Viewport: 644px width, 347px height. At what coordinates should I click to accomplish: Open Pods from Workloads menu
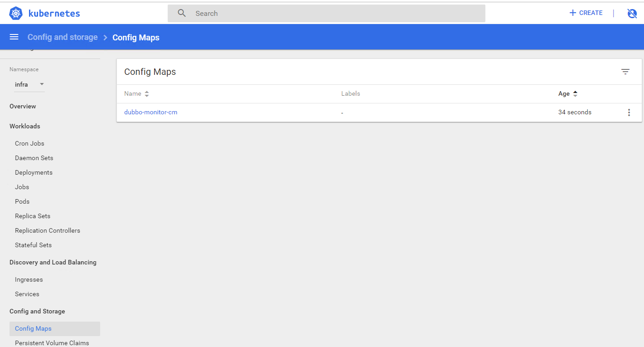(22, 201)
